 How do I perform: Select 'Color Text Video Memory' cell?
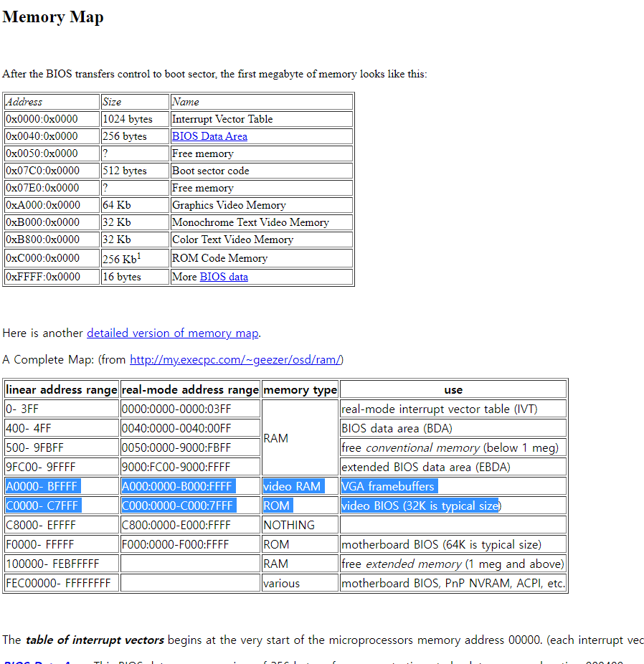[261, 239]
